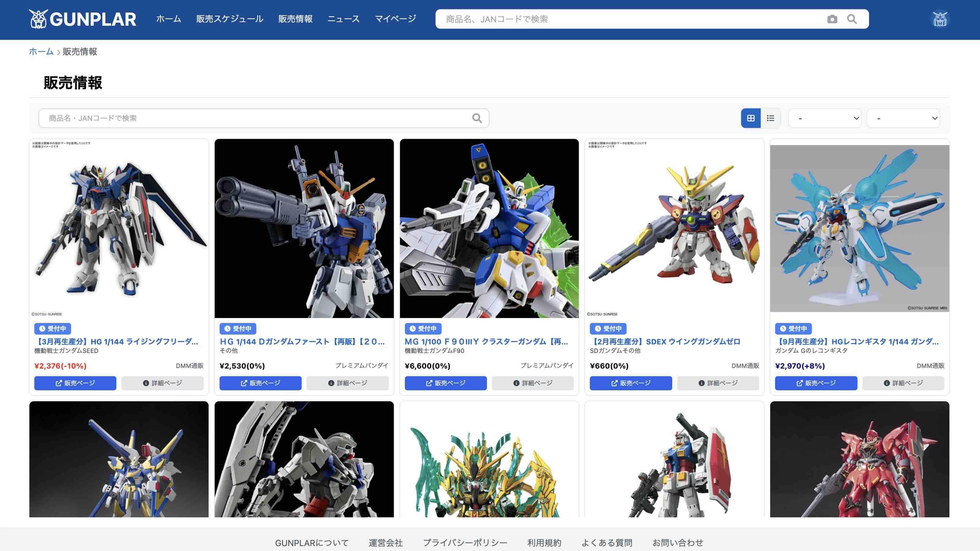The image size is (980, 551).
Task: Click 受付中 badge on ライジングフリーダム card
Action: tap(52, 328)
